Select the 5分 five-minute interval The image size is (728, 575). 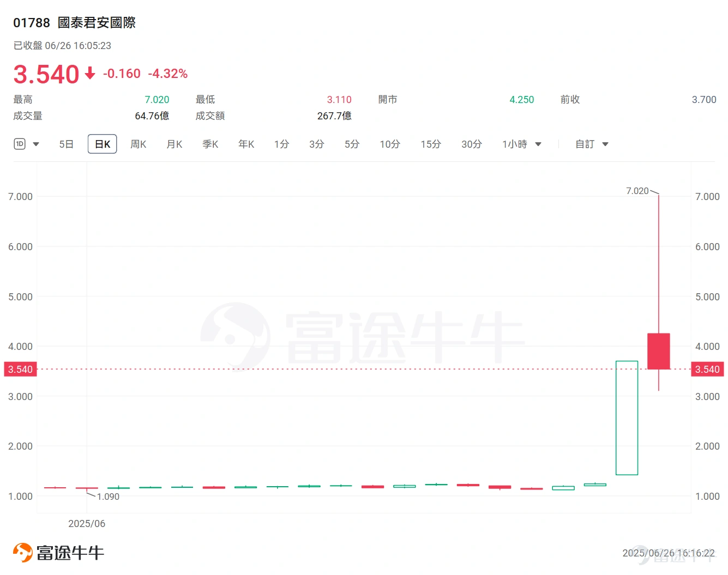coord(352,144)
